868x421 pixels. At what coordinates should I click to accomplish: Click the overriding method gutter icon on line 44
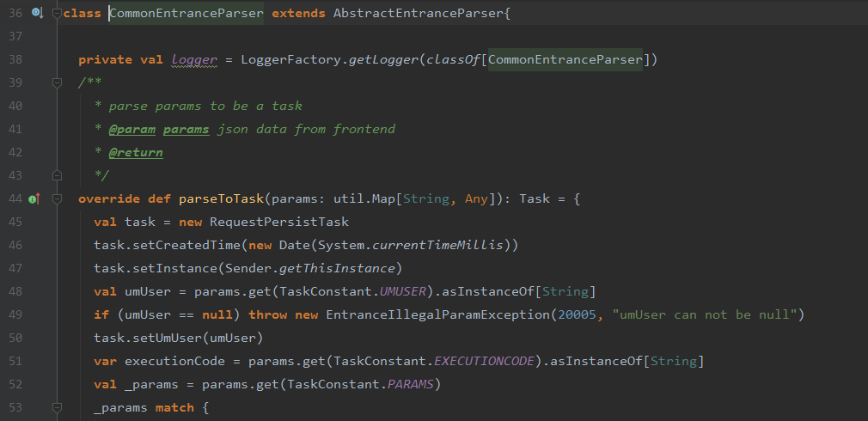pos(35,199)
